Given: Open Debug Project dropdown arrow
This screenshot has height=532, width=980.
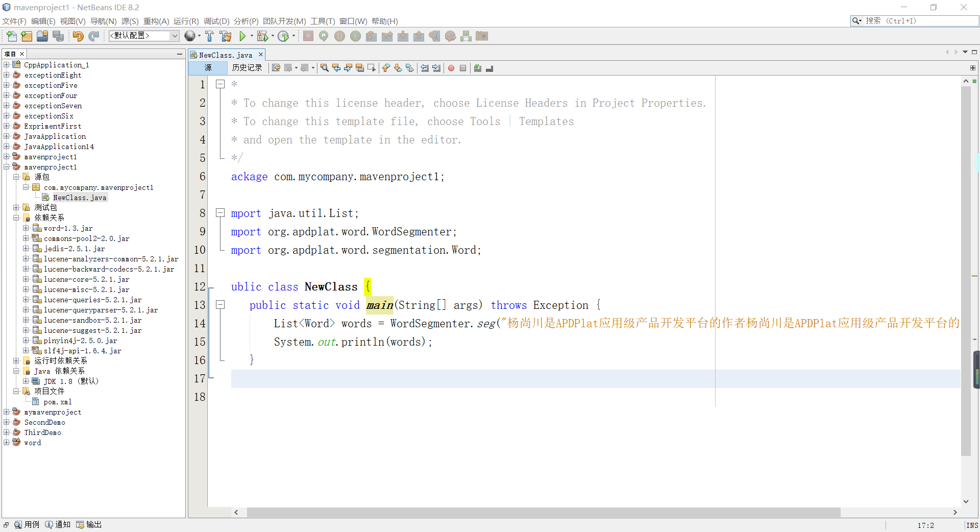Looking at the screenshot, I should pyautogui.click(x=273, y=36).
